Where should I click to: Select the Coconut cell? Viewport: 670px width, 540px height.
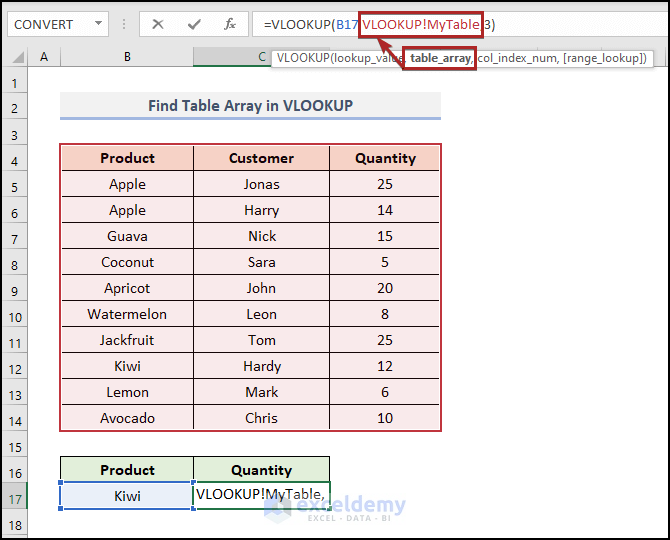click(x=127, y=262)
